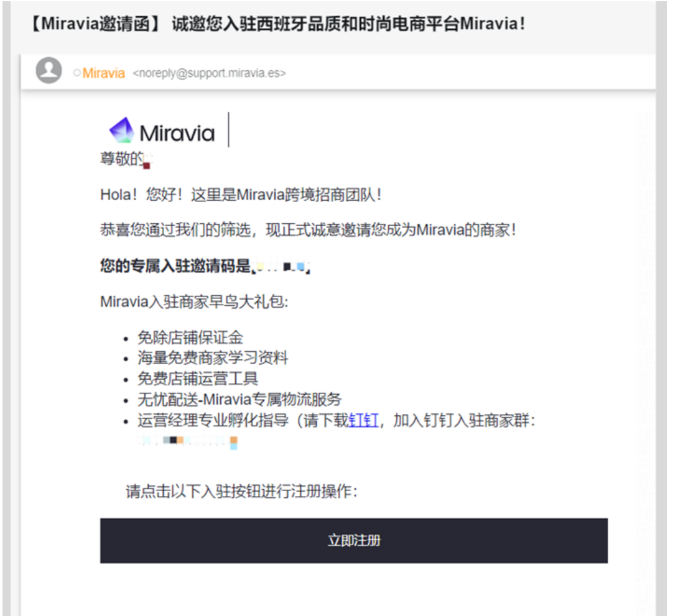Click the 海量免费商家学习资料 bullet item
This screenshot has height=616, width=678.
coord(213,358)
